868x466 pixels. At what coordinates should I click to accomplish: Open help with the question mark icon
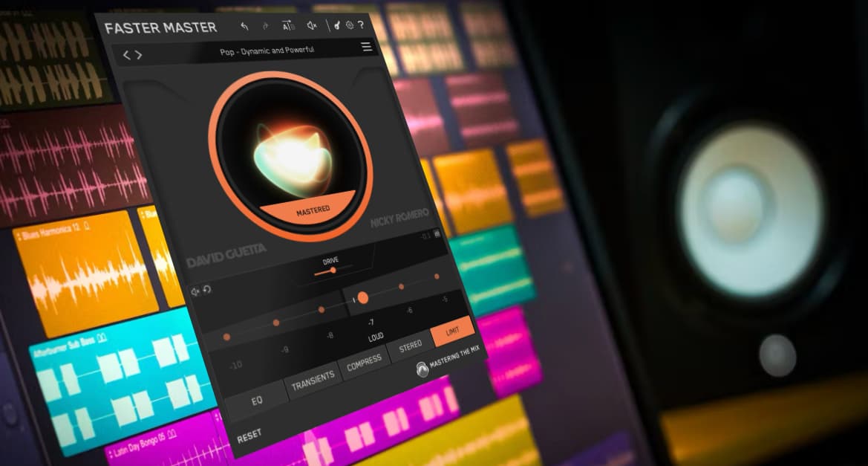click(x=361, y=26)
